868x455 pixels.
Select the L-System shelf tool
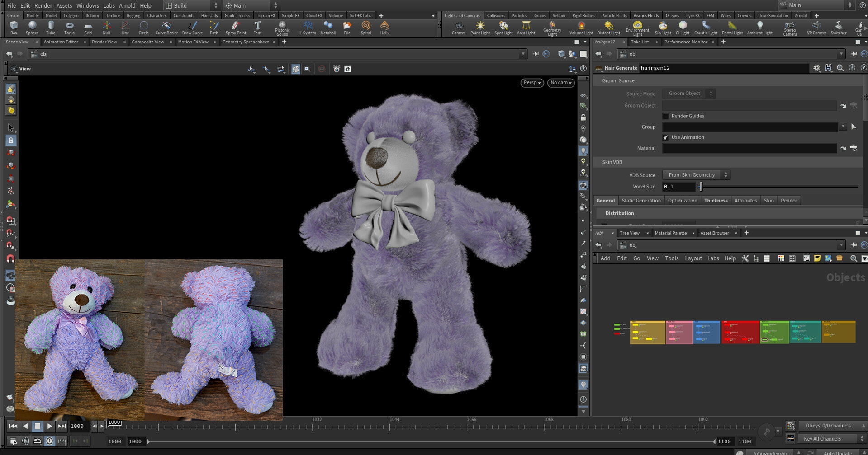tap(308, 28)
